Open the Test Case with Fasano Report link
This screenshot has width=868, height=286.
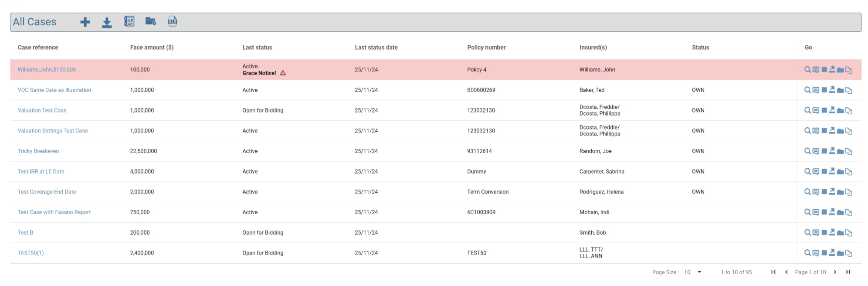pyautogui.click(x=54, y=212)
